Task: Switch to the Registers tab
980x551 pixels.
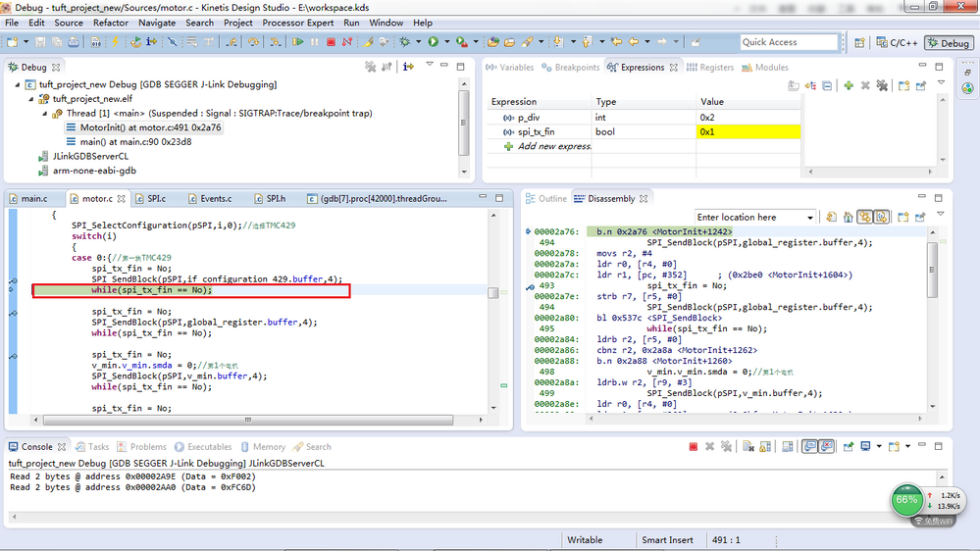Action: coord(709,68)
